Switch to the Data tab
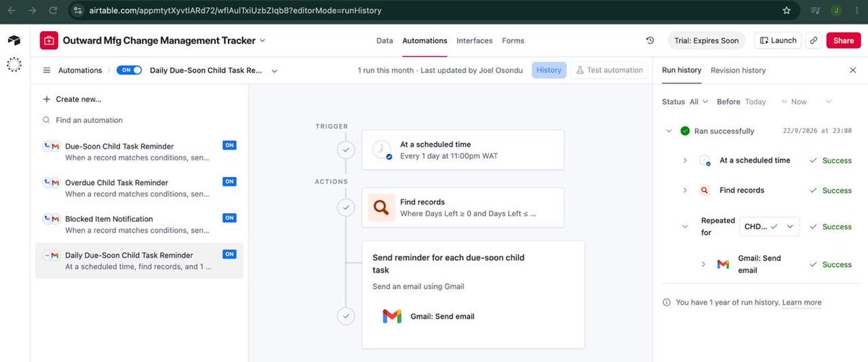Screen dimensions: 868x362 [385, 40]
